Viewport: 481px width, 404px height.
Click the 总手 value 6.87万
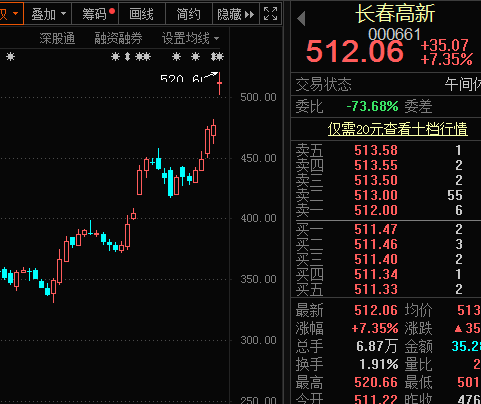click(x=377, y=346)
